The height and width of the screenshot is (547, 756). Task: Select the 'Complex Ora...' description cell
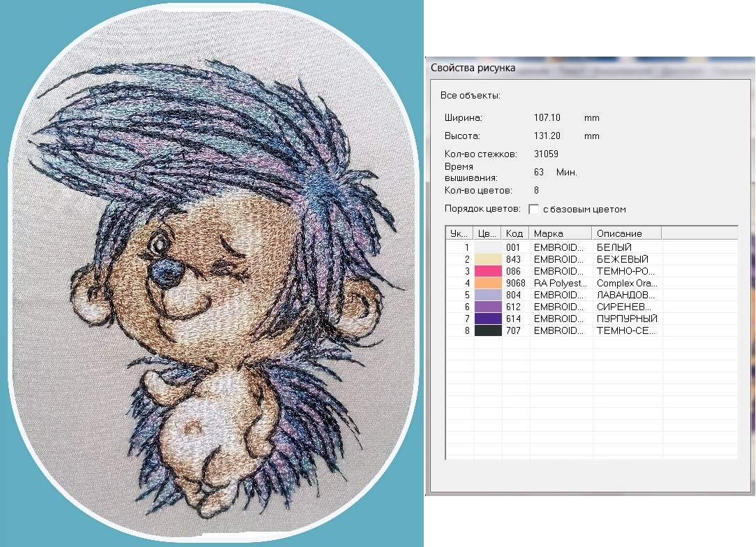coord(627,283)
